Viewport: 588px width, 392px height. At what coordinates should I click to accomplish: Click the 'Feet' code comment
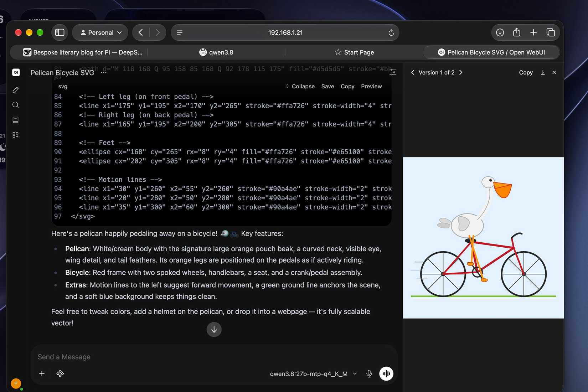105,143
